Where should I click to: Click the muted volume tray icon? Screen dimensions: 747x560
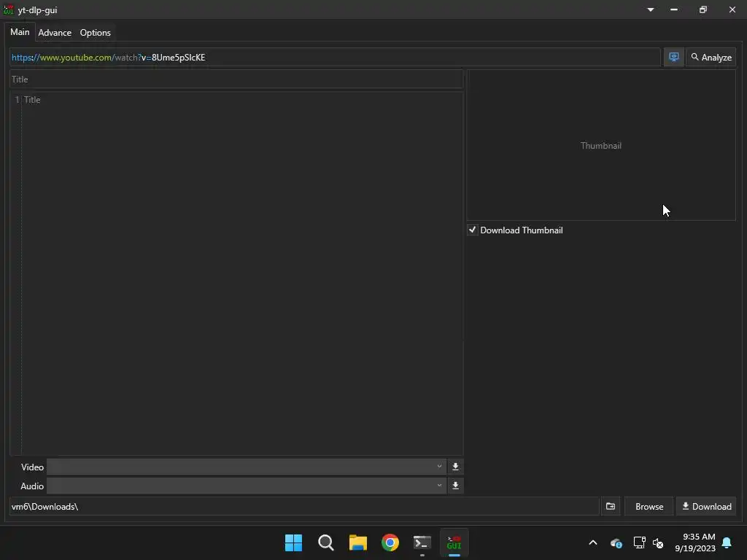658,542
